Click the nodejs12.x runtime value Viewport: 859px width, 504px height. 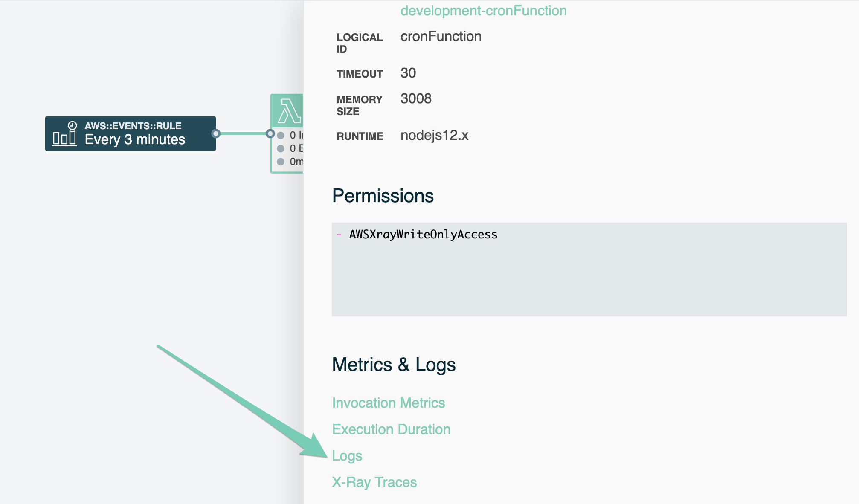pyautogui.click(x=434, y=136)
